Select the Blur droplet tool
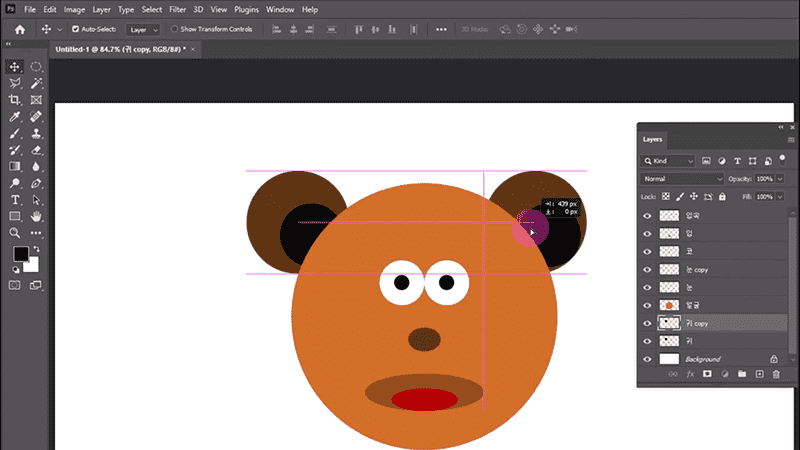Screen dimensions: 800x450 tap(36, 167)
